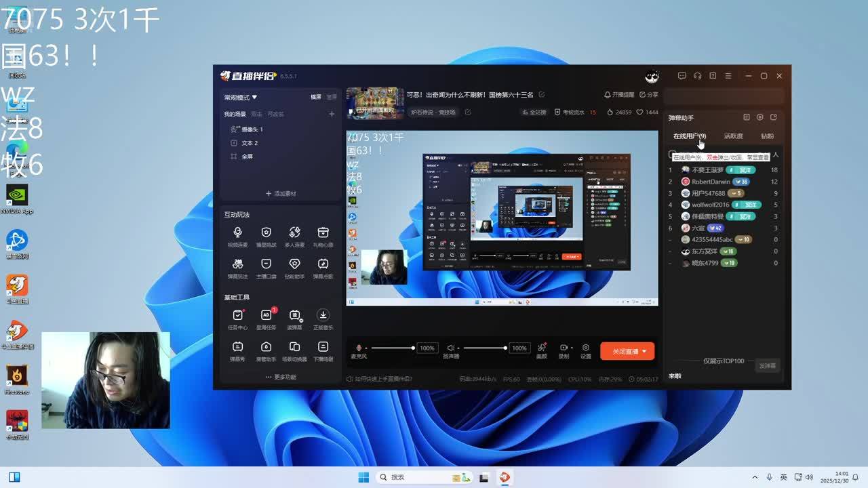The image size is (868, 488).
Task: Click 添加素材 to add a source
Action: tap(281, 194)
